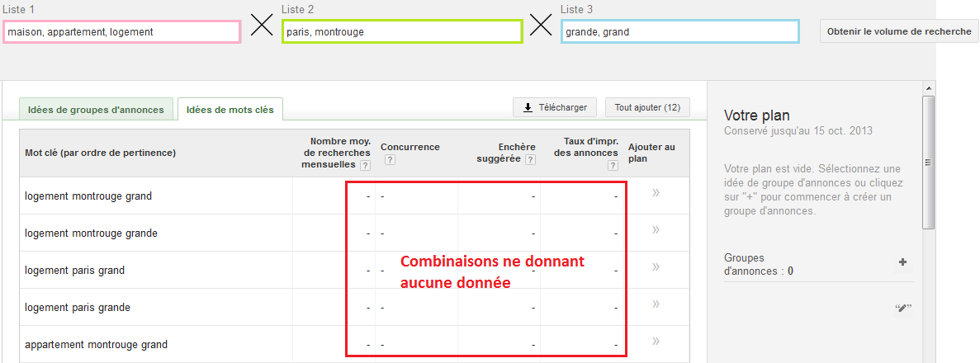The height and width of the screenshot is (363, 980).
Task: Click the add arrows for logement montrouge grande
Action: [656, 229]
